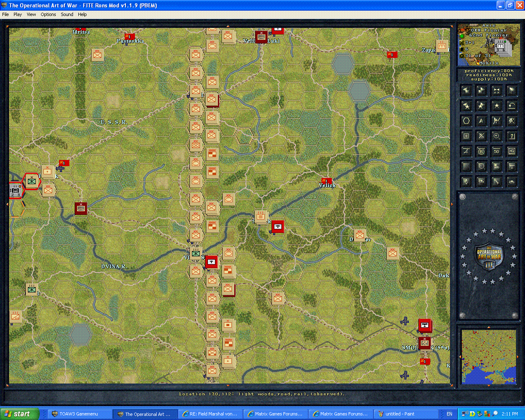Image resolution: width=525 pixels, height=420 pixels.
Task: Click the 'Velizh' town label
Action: click(327, 186)
